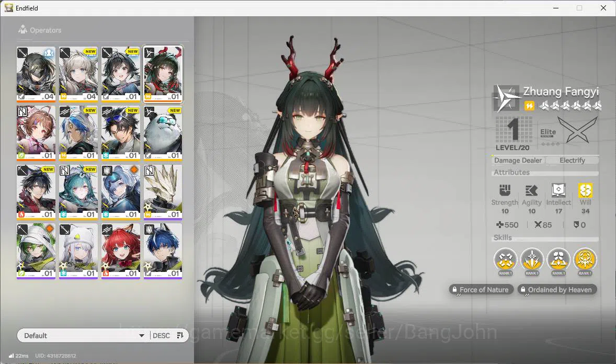The image size is (616, 364).
Task: Click the Intellect book icon
Action: click(x=558, y=190)
